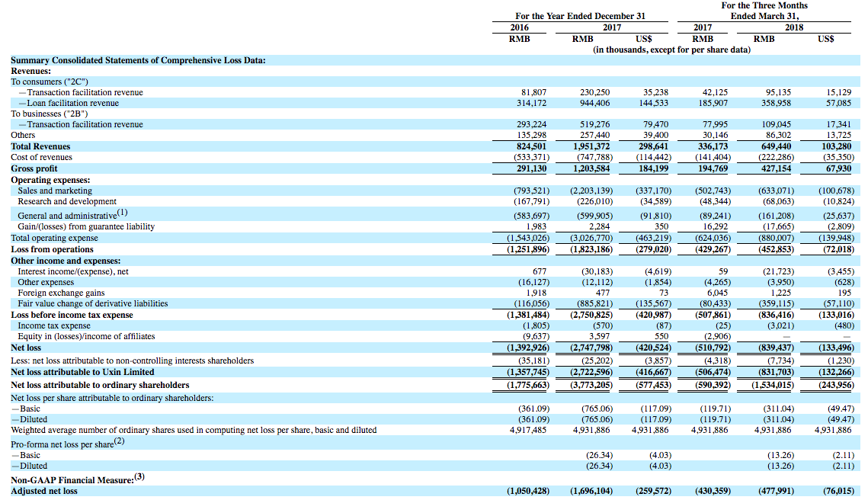Click 'Interest income/(expense), net' label

point(73,272)
